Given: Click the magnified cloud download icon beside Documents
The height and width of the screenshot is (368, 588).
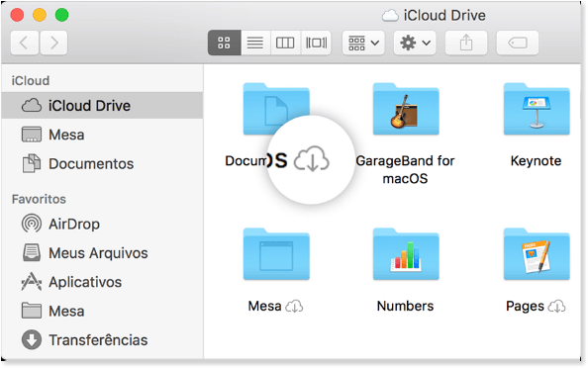Looking at the screenshot, I should coord(312,159).
